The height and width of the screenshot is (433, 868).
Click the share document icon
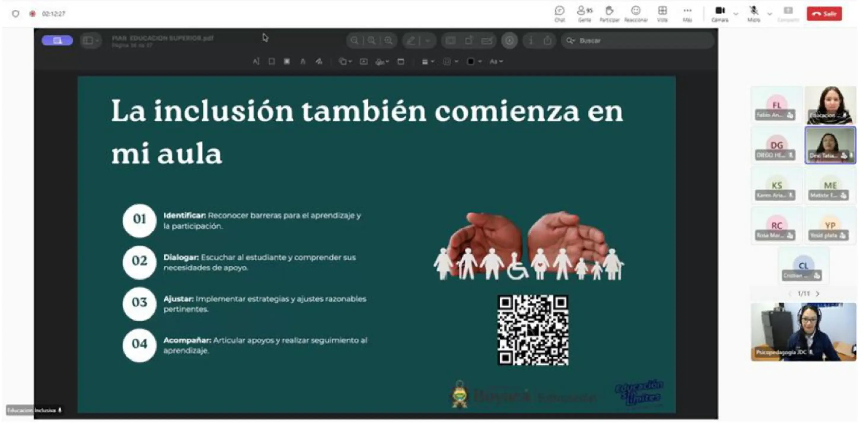547,41
